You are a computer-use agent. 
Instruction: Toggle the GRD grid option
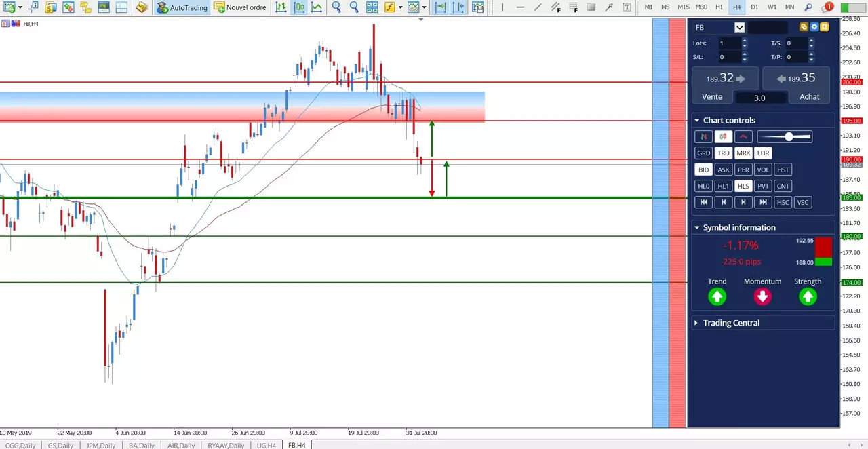704,153
